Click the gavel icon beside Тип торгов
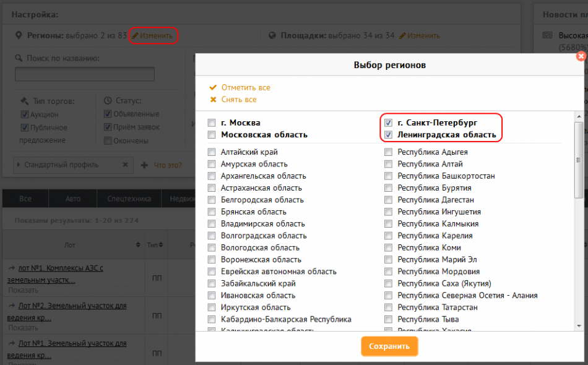The image size is (588, 365). (24, 101)
